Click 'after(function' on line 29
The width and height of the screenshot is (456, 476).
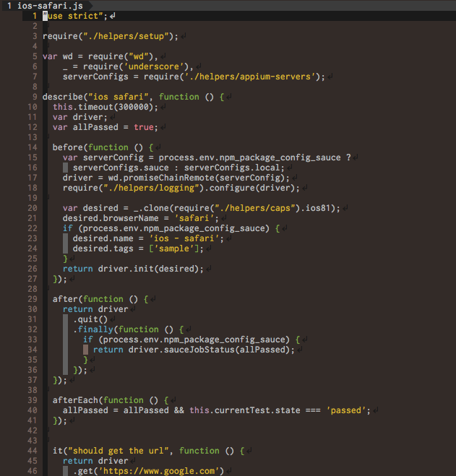(87, 299)
